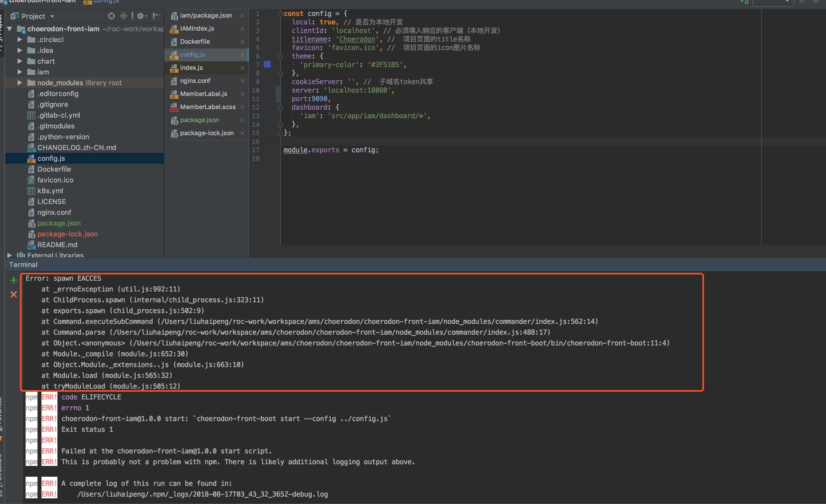
Task: Close the Dockerfile editor tab
Action: tap(242, 41)
